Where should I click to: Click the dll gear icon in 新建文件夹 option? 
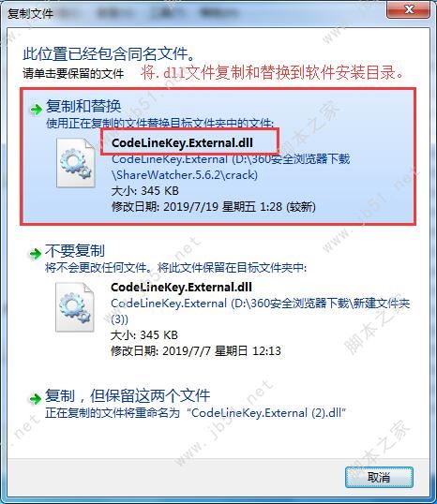pos(75,307)
